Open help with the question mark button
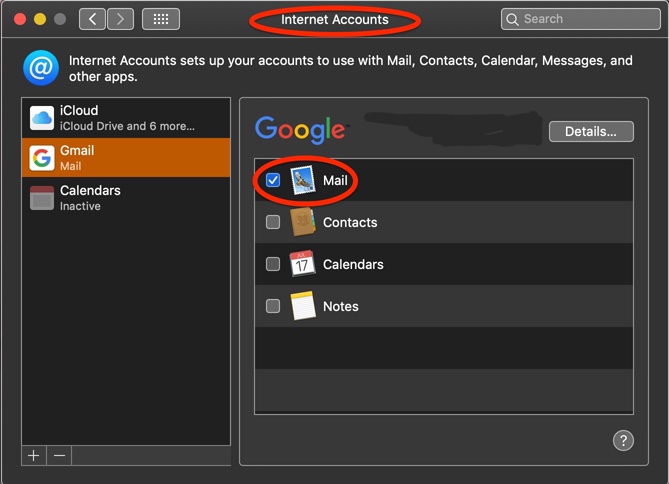669x484 pixels. tap(623, 440)
